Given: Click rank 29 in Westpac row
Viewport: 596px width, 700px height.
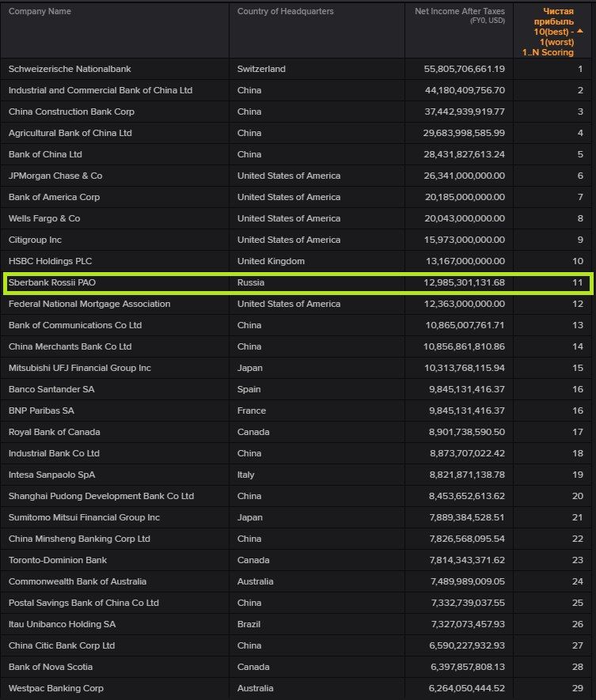Looking at the screenshot, I should [578, 688].
